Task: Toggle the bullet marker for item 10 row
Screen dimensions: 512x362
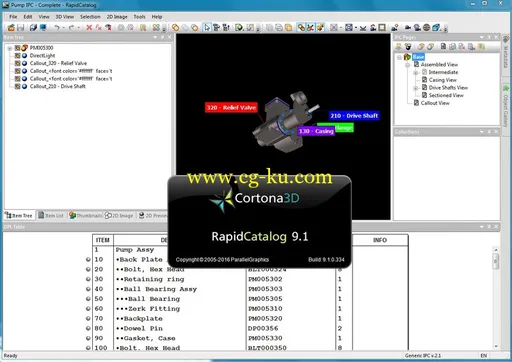Action: (x=88, y=259)
